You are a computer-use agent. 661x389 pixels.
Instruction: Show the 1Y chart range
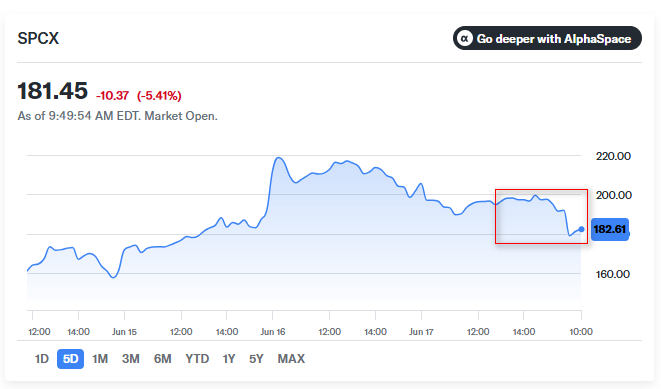click(x=228, y=359)
